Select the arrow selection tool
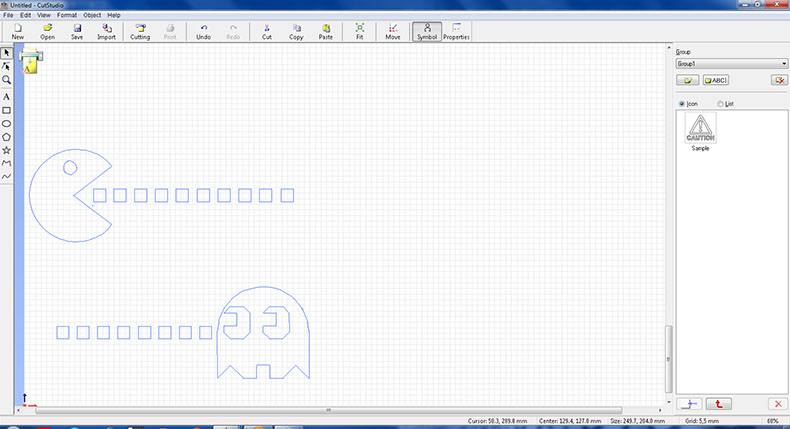The width and height of the screenshot is (790, 429). [7, 53]
